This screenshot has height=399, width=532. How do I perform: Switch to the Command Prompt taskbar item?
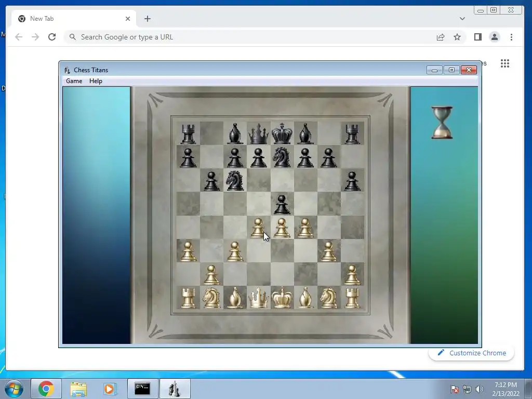point(142,389)
